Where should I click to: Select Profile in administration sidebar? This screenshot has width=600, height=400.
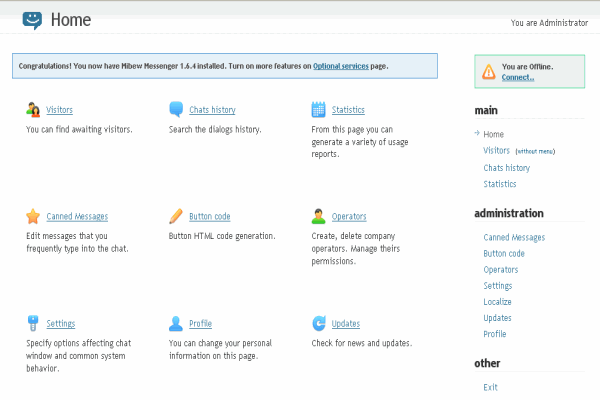coord(495,334)
